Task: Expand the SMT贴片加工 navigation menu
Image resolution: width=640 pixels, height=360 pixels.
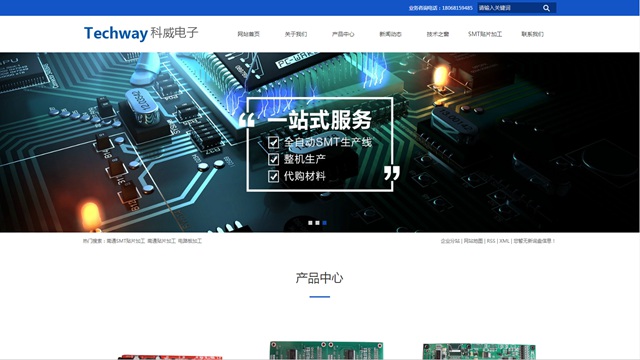Action: pyautogui.click(x=485, y=34)
